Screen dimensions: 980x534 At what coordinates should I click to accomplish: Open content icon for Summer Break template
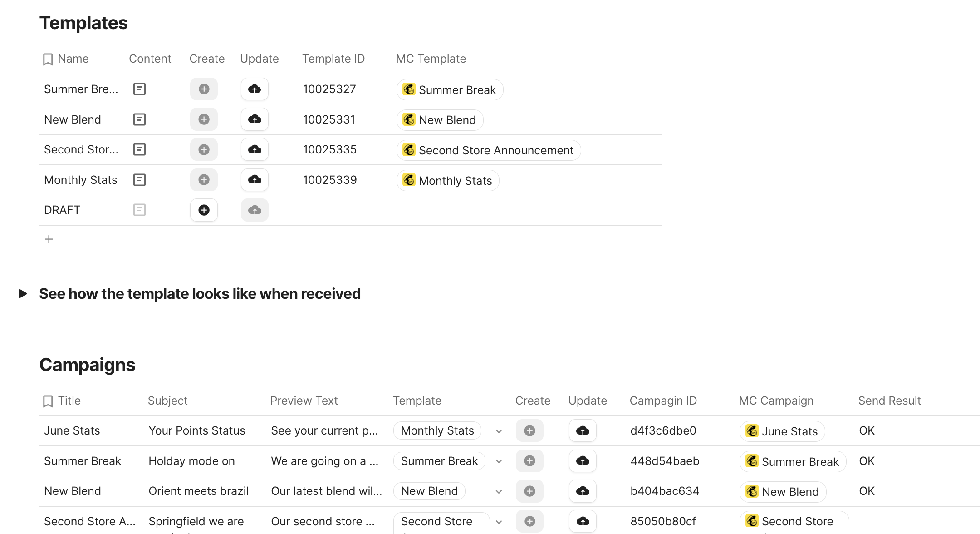pos(139,89)
